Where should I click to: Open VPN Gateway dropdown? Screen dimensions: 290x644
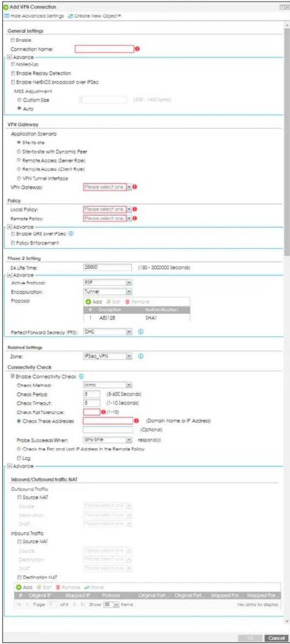(129, 187)
